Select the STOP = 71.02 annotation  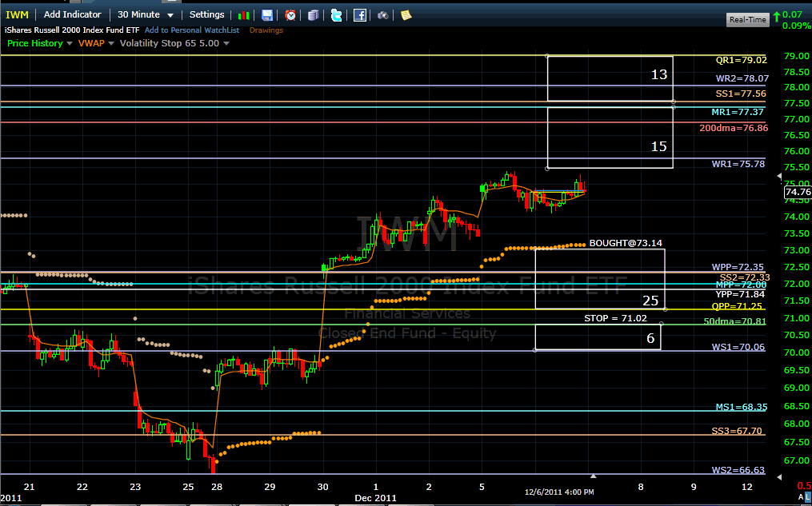[616, 318]
